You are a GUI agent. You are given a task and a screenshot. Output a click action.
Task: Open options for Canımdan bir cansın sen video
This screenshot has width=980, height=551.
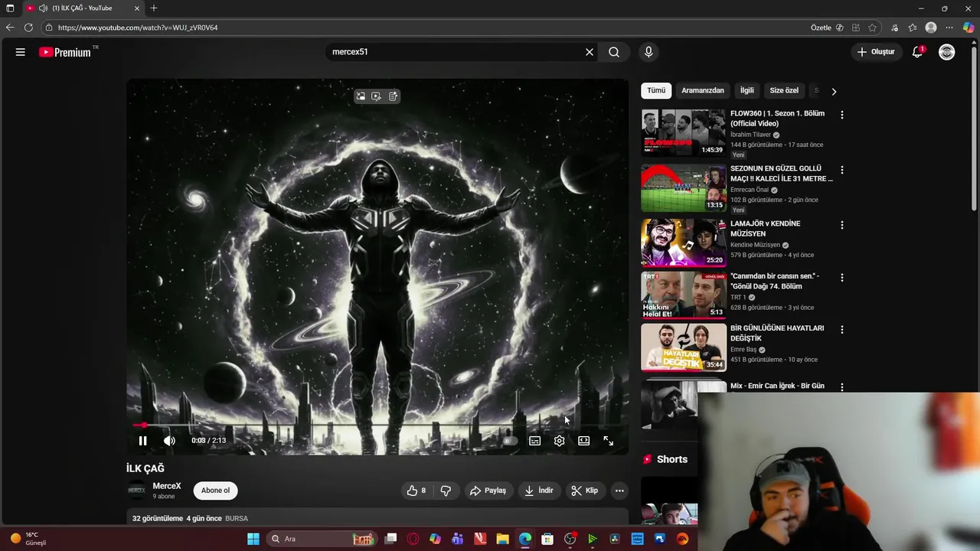(x=842, y=278)
